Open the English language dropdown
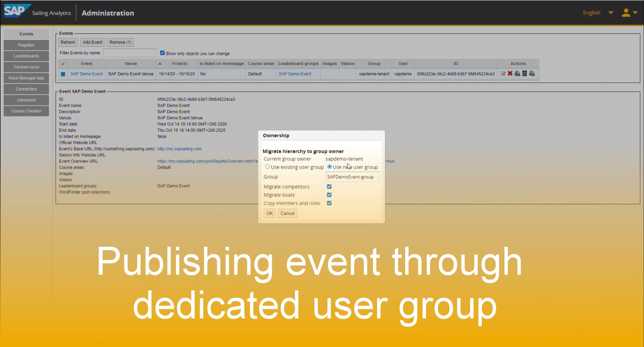 (591, 12)
